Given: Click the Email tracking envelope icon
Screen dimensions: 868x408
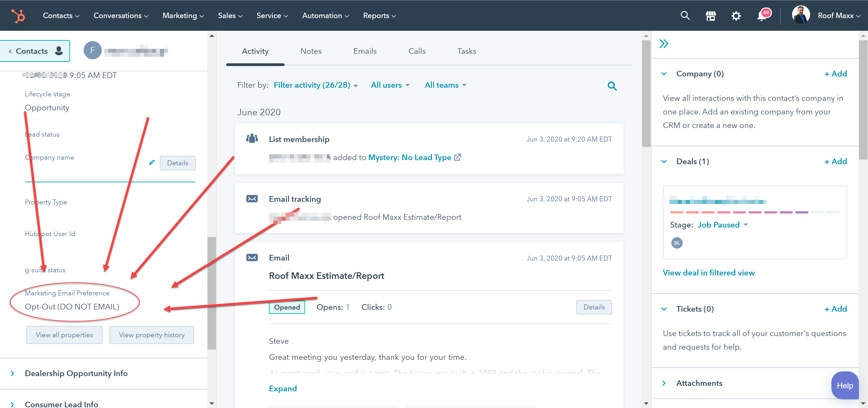Looking at the screenshot, I should pos(252,199).
